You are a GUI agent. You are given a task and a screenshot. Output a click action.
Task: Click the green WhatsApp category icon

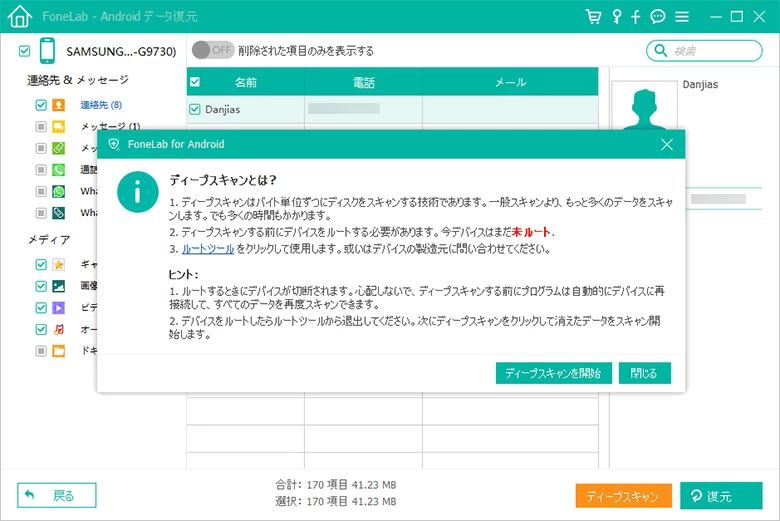click(x=59, y=191)
